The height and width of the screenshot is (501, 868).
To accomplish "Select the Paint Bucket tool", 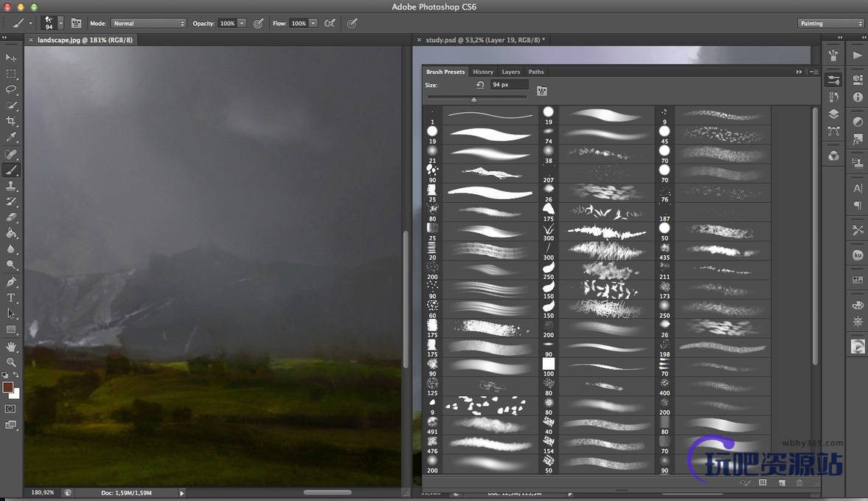I will pyautogui.click(x=11, y=233).
